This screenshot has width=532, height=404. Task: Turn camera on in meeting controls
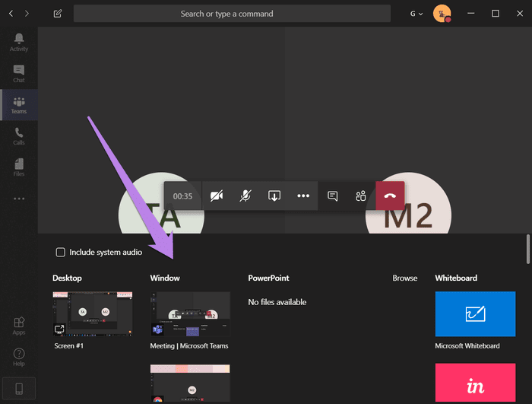tap(217, 196)
